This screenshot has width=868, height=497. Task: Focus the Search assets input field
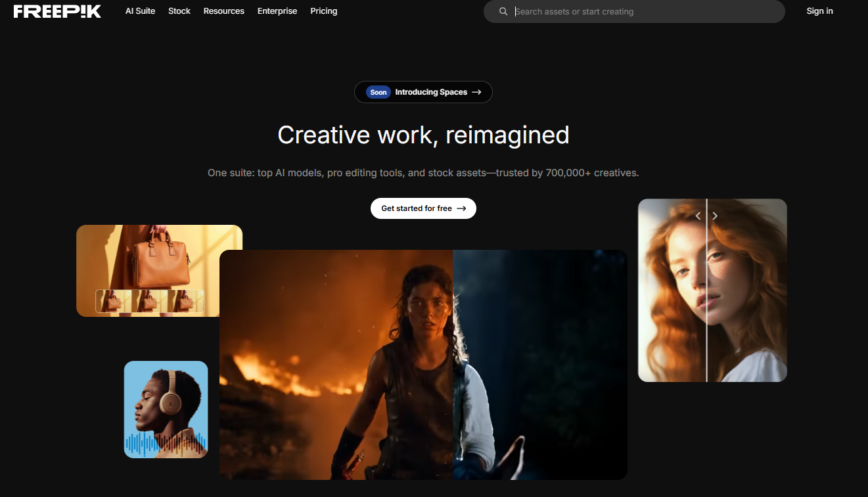pos(644,11)
